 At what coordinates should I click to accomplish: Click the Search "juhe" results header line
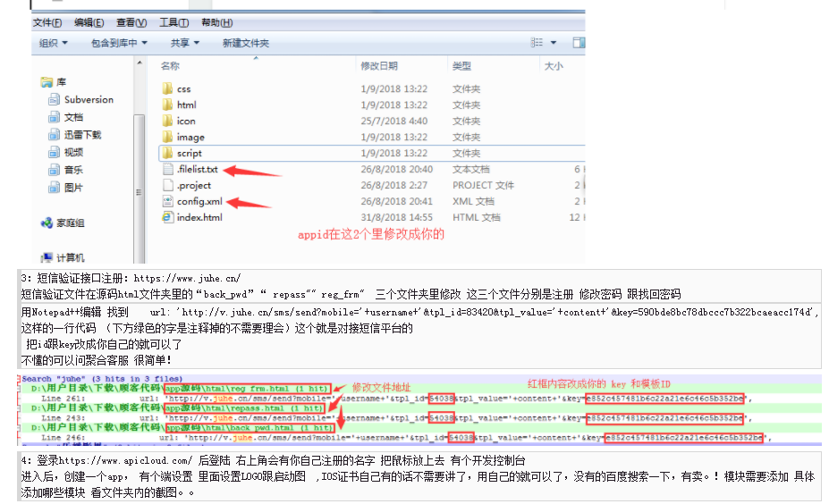point(102,379)
